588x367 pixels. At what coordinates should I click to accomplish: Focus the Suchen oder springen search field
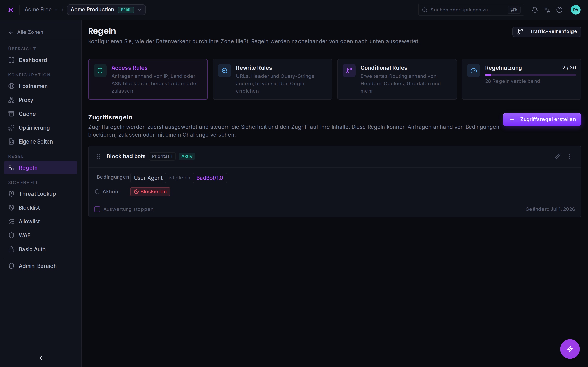[x=471, y=10]
